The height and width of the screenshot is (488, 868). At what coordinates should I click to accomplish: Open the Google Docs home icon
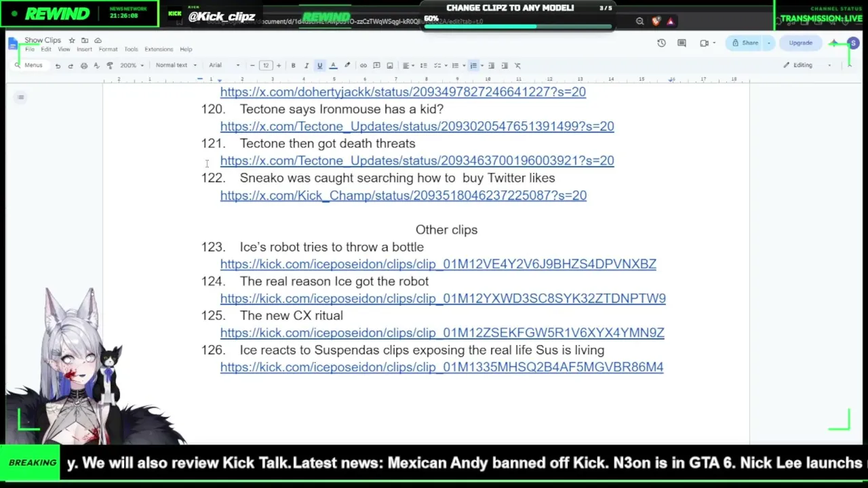13,43
